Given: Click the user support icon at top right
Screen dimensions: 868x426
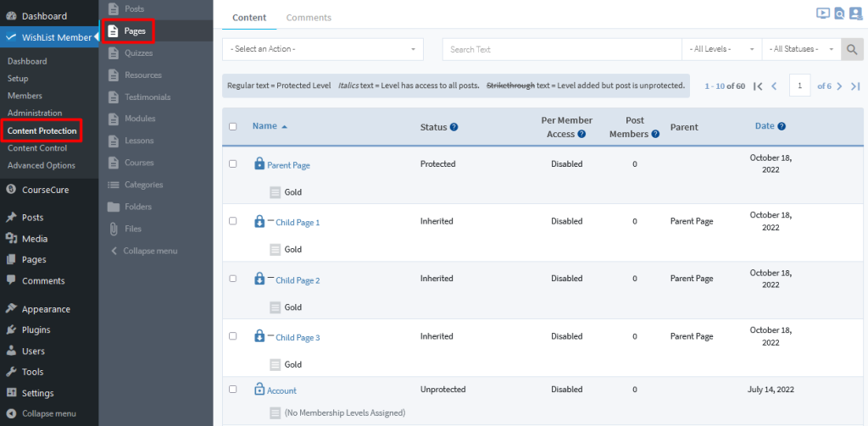Looking at the screenshot, I should [x=856, y=14].
